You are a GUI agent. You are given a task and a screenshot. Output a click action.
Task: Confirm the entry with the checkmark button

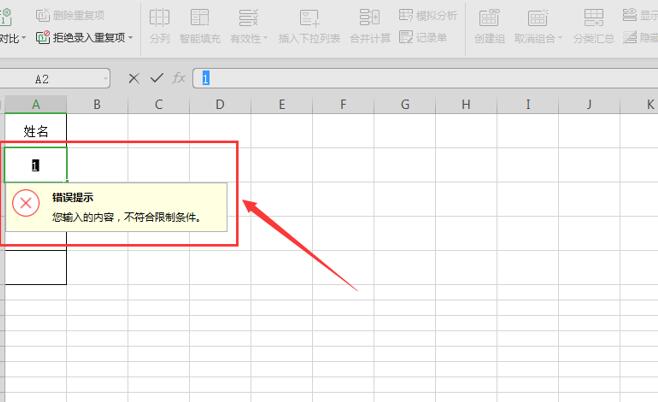[157, 78]
